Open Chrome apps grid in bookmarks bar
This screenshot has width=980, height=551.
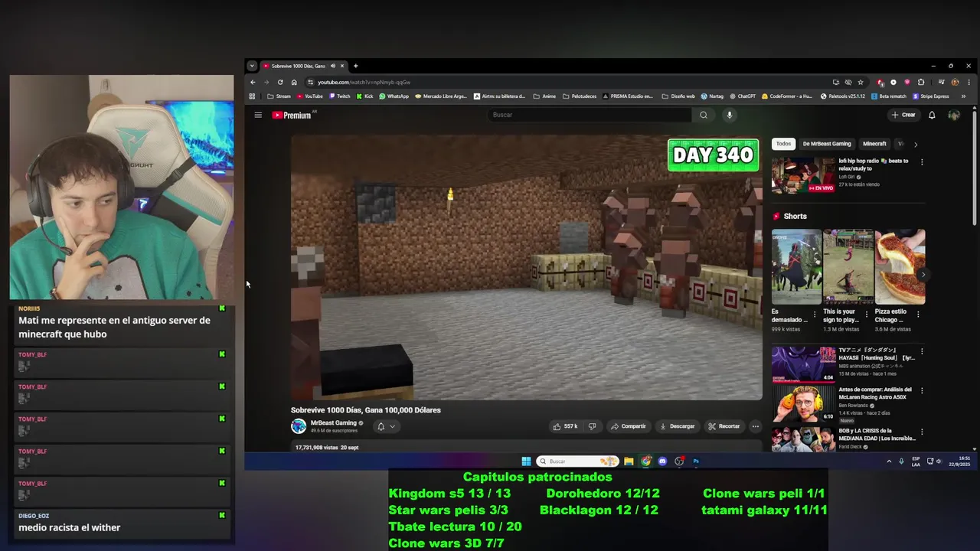click(x=252, y=96)
